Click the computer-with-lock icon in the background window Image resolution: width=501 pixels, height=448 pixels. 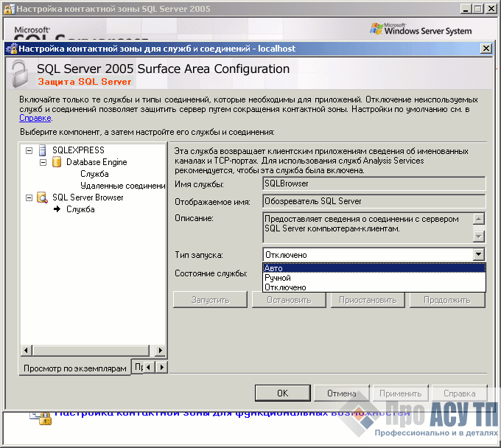pos(41,417)
